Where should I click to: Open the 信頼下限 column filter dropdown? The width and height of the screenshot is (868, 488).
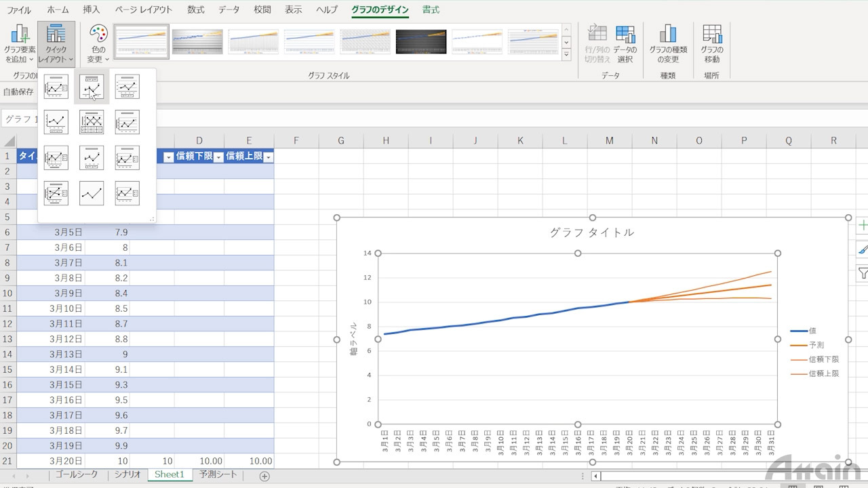click(x=218, y=157)
